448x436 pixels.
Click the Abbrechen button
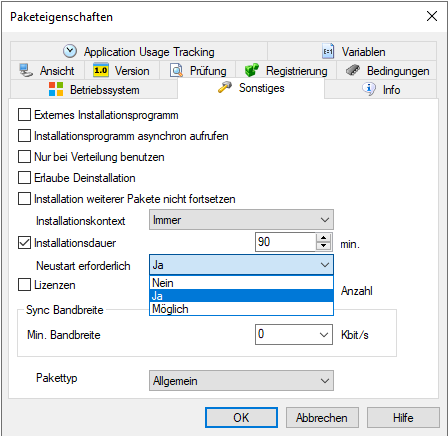coord(322,417)
